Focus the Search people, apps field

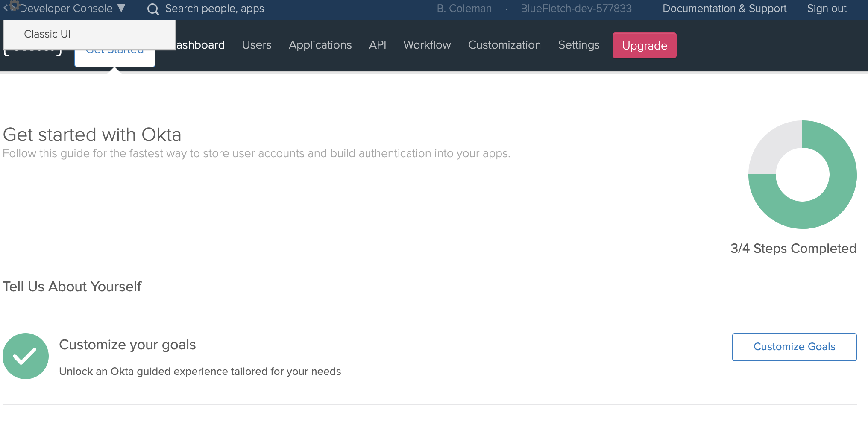(x=214, y=9)
